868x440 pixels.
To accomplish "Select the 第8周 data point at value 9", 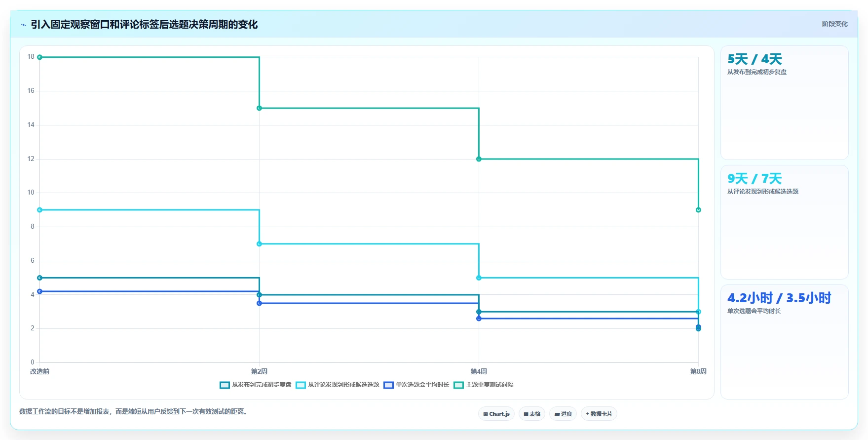I will (698, 210).
